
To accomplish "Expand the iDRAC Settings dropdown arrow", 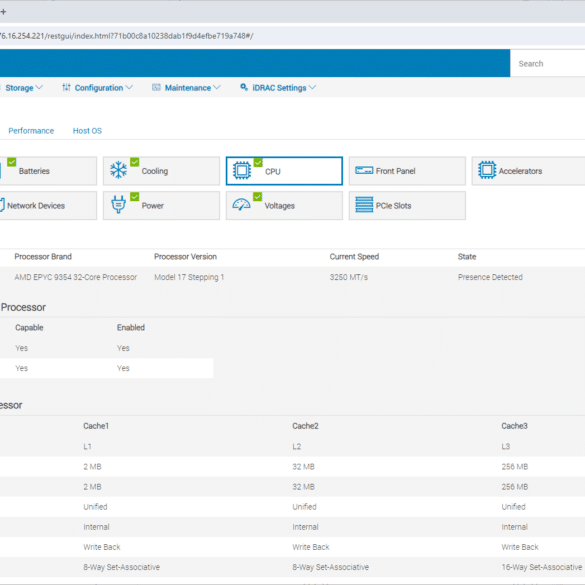I will tap(313, 87).
